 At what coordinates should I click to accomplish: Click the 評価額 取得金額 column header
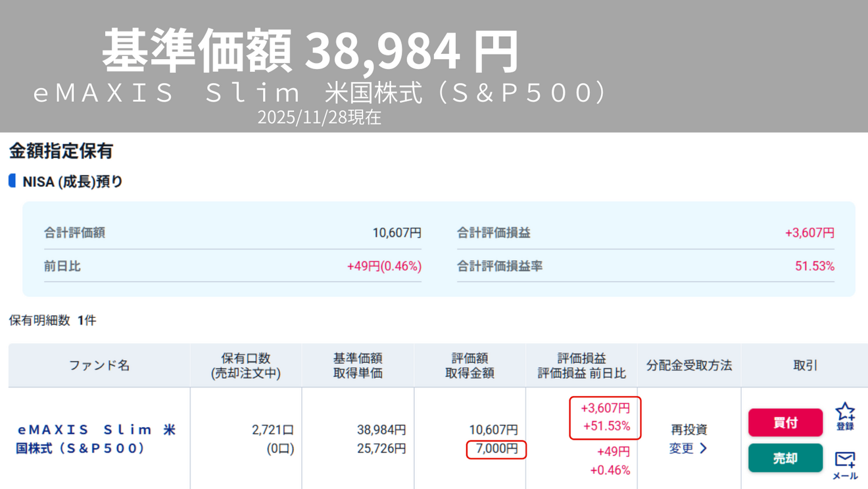click(x=470, y=365)
